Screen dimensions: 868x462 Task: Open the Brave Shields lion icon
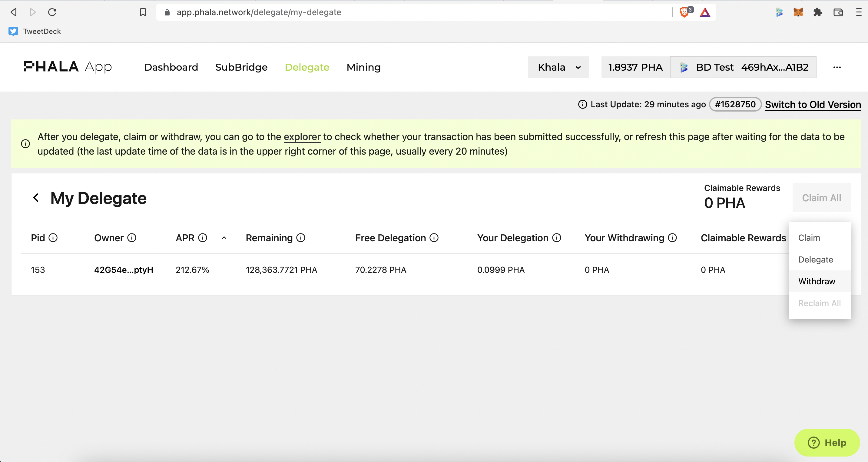click(684, 12)
